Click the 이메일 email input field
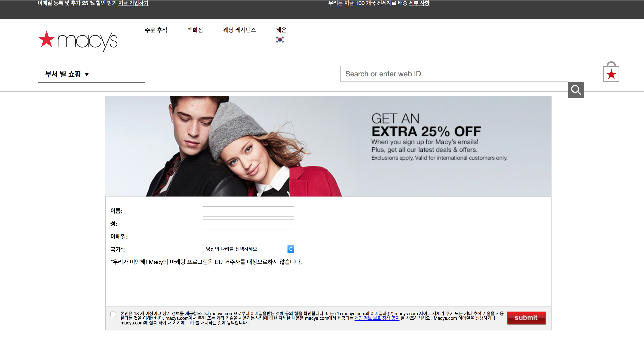Viewport: 644px width, 341px height. coord(248,237)
